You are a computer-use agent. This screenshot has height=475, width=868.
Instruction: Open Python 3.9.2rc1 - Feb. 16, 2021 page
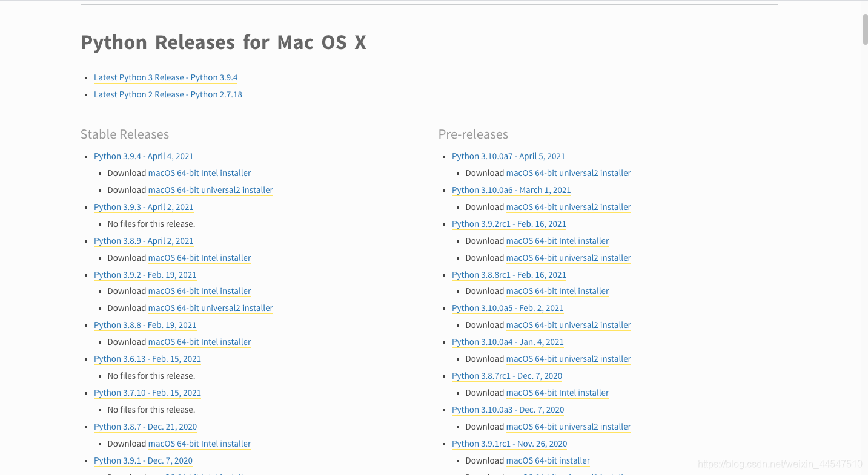click(x=509, y=224)
